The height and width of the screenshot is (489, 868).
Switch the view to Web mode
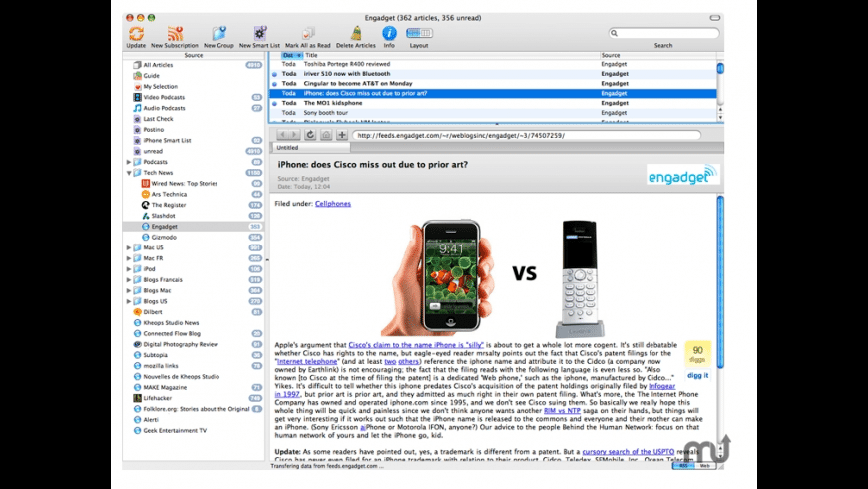[704, 466]
